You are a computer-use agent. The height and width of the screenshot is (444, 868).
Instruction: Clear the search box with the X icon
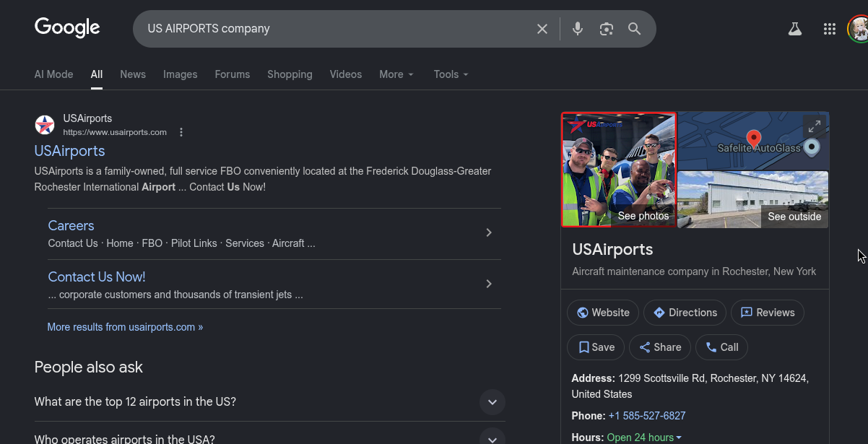coord(542,29)
